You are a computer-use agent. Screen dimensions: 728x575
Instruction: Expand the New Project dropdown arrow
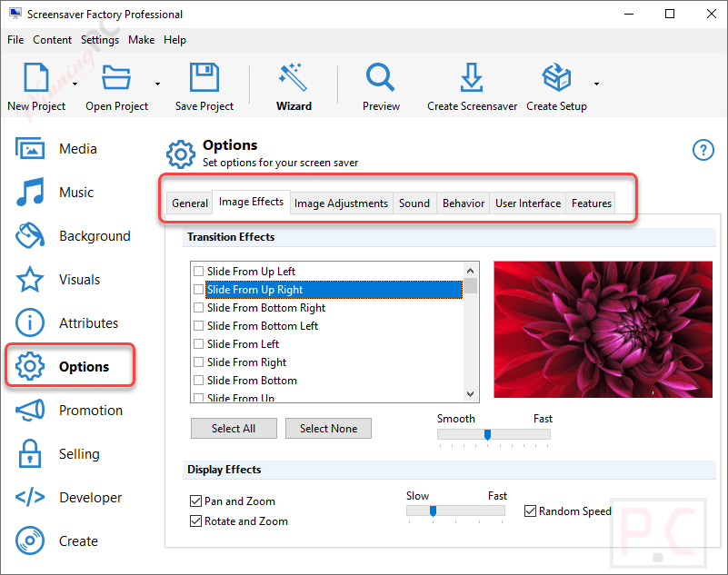coord(75,84)
